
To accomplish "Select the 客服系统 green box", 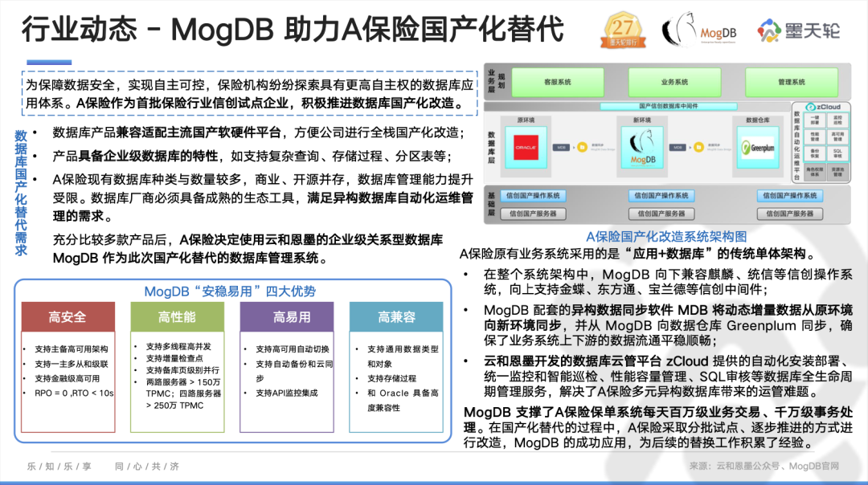I will [558, 83].
